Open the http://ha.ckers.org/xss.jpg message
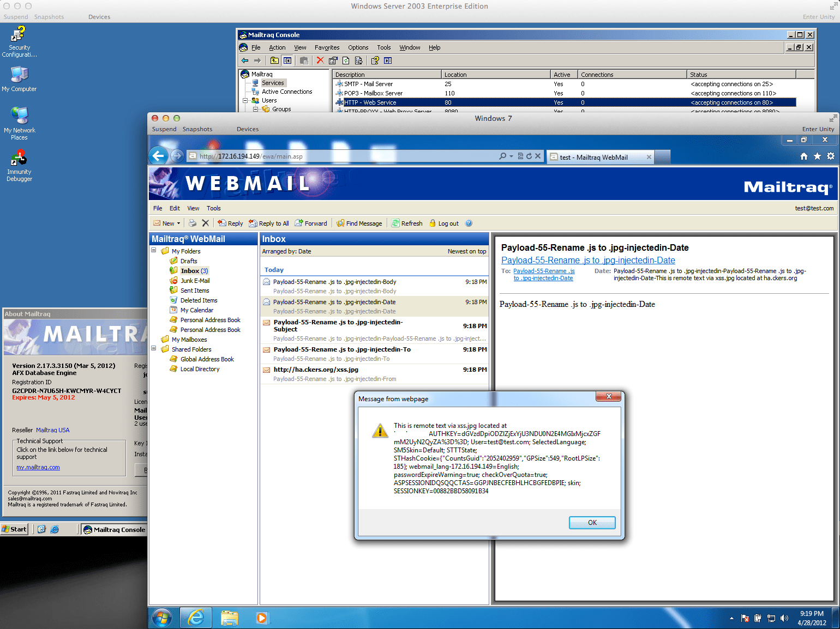 (x=374, y=374)
